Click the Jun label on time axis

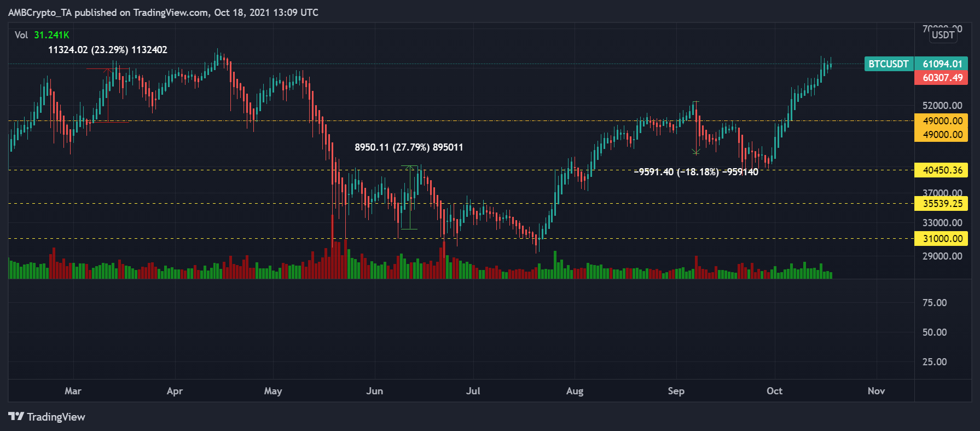375,391
